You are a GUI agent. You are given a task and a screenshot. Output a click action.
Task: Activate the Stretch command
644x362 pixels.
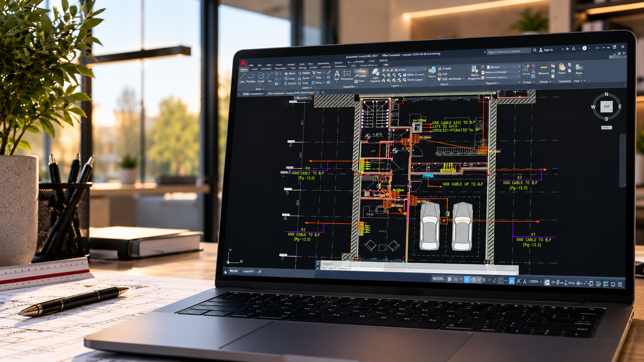point(290,83)
